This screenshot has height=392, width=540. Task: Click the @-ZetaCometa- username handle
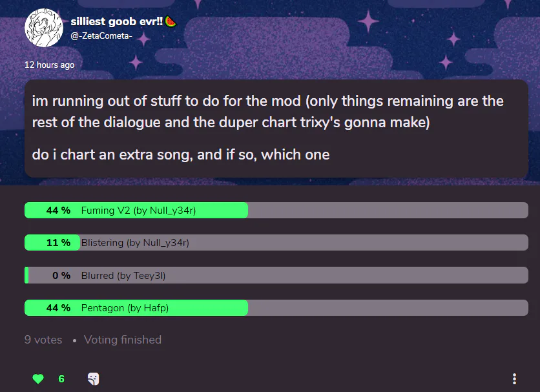tap(101, 36)
